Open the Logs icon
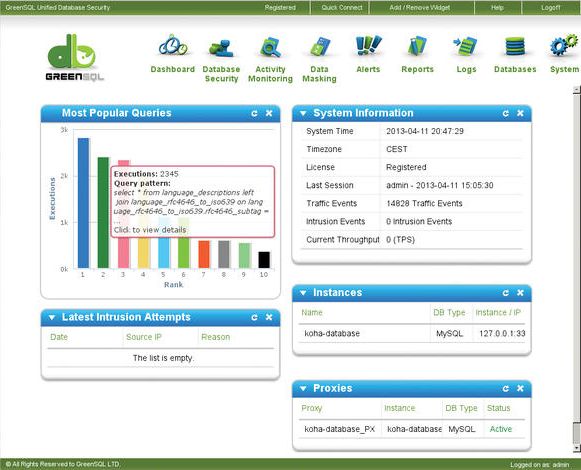 [x=466, y=46]
